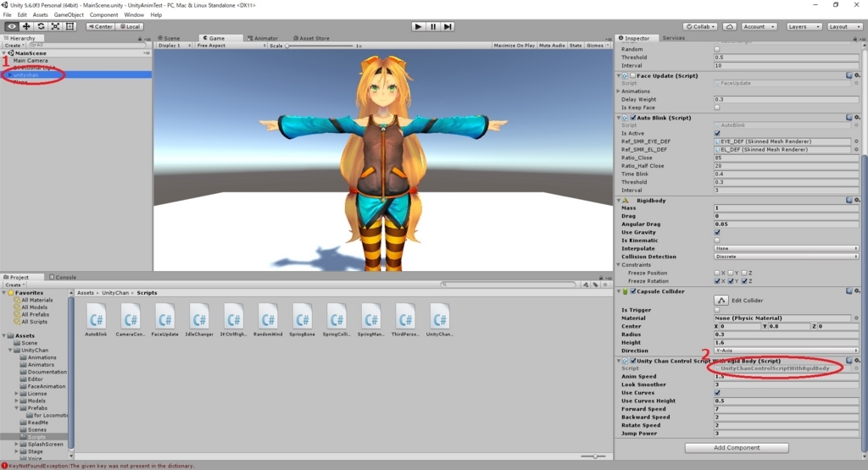Toggle Auto Blink Is Active checkbox
This screenshot has height=470, width=868.
[717, 133]
